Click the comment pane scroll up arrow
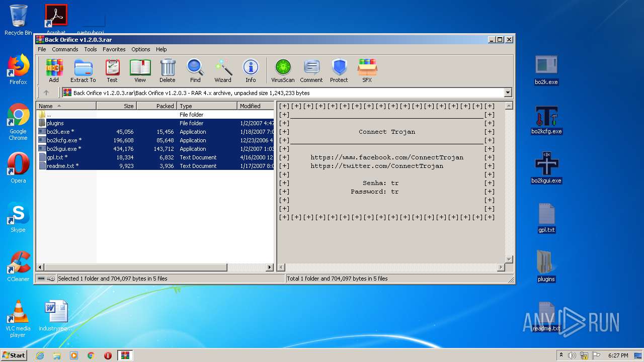The height and width of the screenshot is (362, 644). pos(509,106)
